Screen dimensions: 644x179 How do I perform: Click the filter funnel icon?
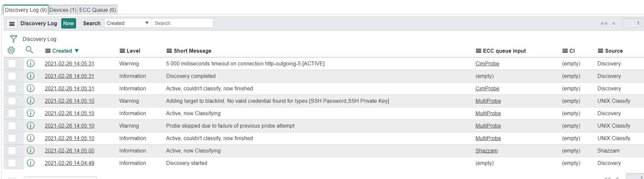(13, 39)
